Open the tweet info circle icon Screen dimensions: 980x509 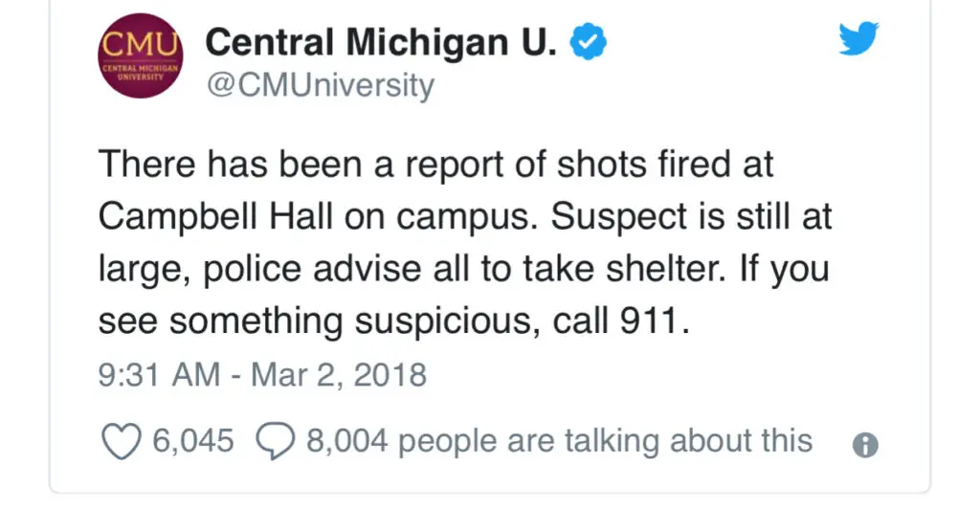(864, 445)
